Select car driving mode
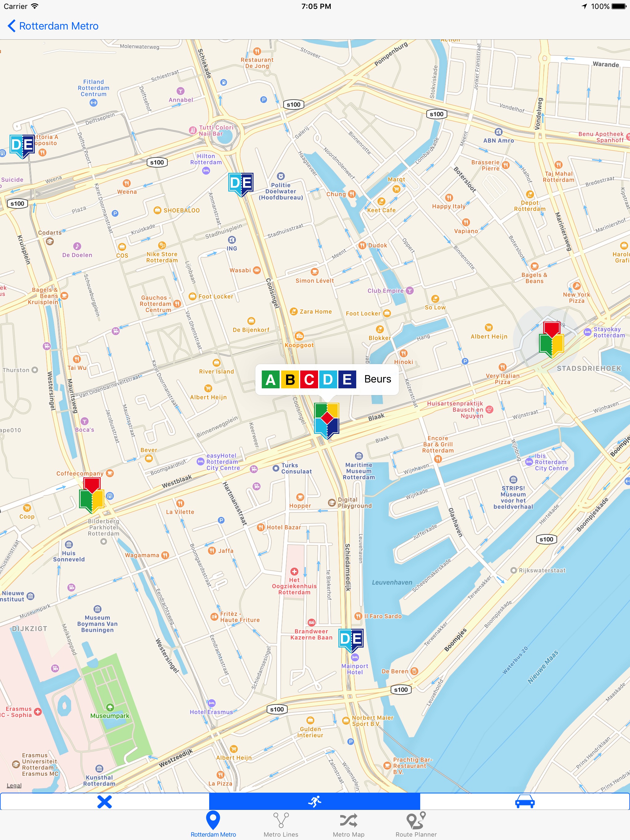 coord(525,801)
